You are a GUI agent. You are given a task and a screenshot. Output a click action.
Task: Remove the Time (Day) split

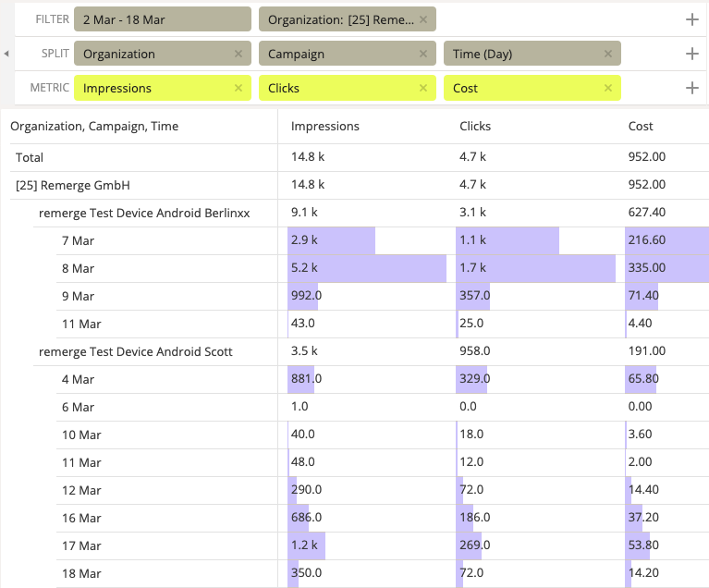pyautogui.click(x=608, y=54)
